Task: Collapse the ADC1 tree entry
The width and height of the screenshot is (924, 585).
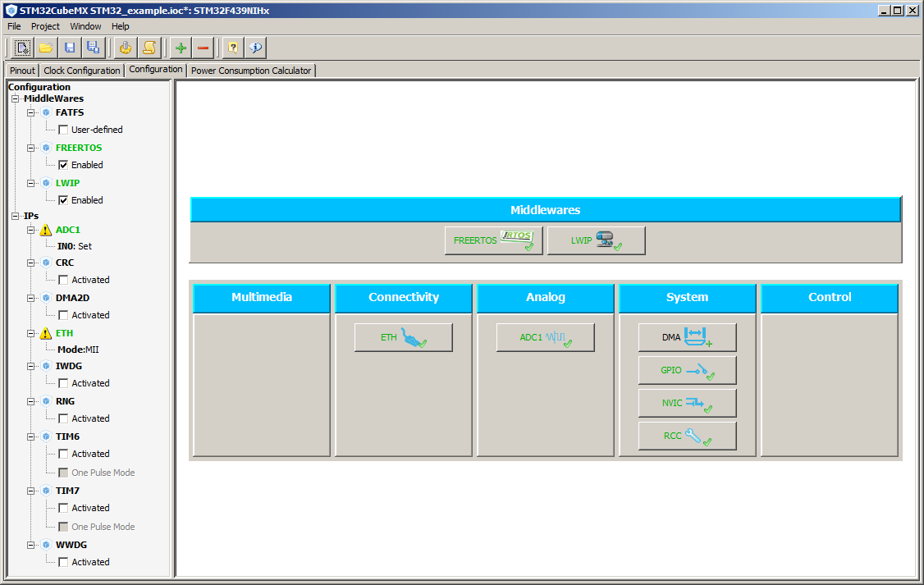Action: [31, 231]
